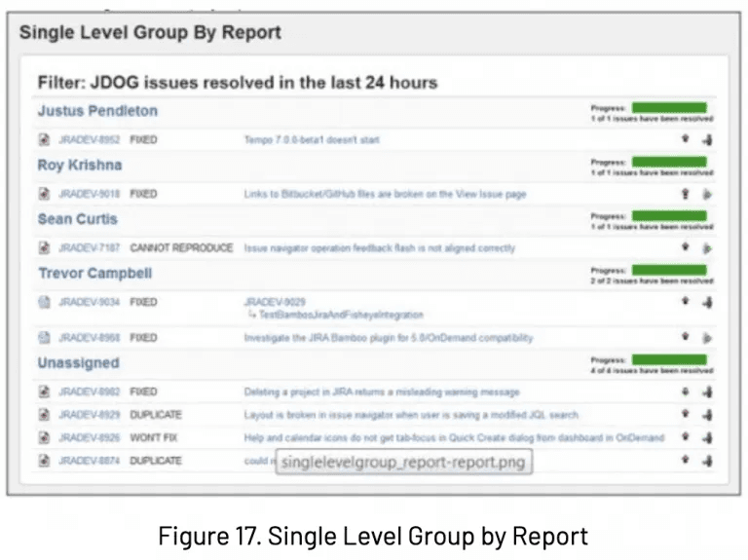This screenshot has width=748, height=560.
Task: Open summary about broken Bitbucket/GitHub file links
Action: click(385, 194)
